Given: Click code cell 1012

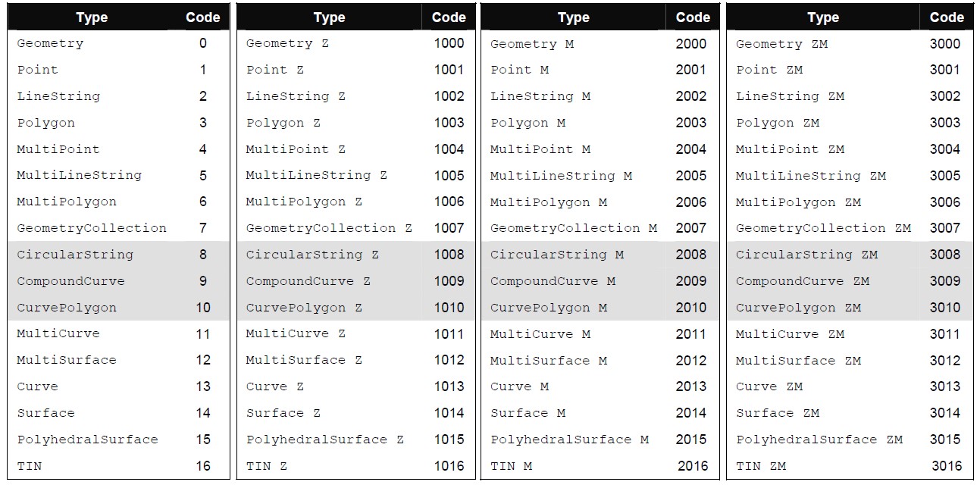Looking at the screenshot, I should pyautogui.click(x=449, y=360).
